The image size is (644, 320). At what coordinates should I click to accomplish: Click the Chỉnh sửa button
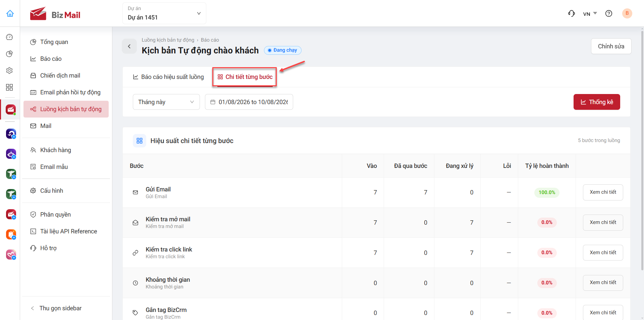tap(611, 46)
